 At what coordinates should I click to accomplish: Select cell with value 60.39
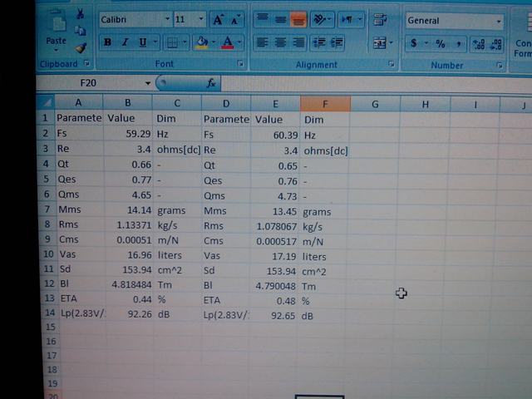(x=275, y=135)
